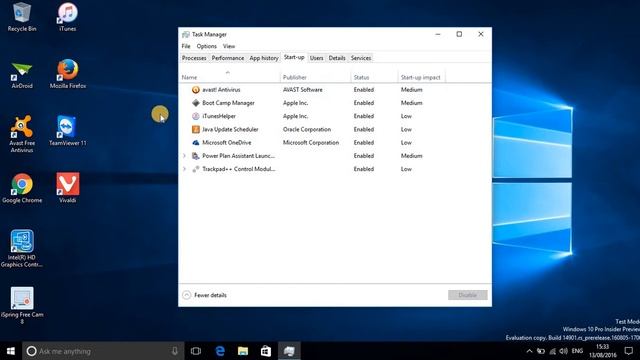Open the iTunes desktop shortcut
This screenshot has width=640, height=360.
[x=67, y=17]
